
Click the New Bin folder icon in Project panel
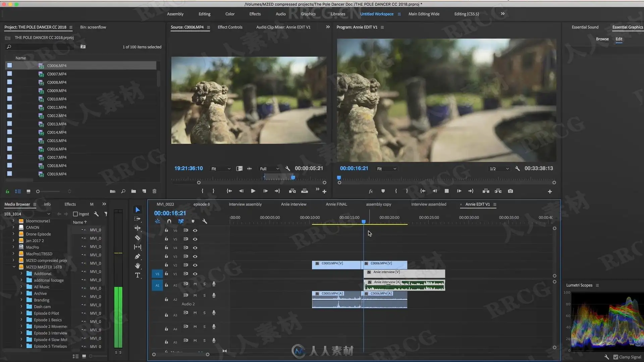[x=133, y=191]
